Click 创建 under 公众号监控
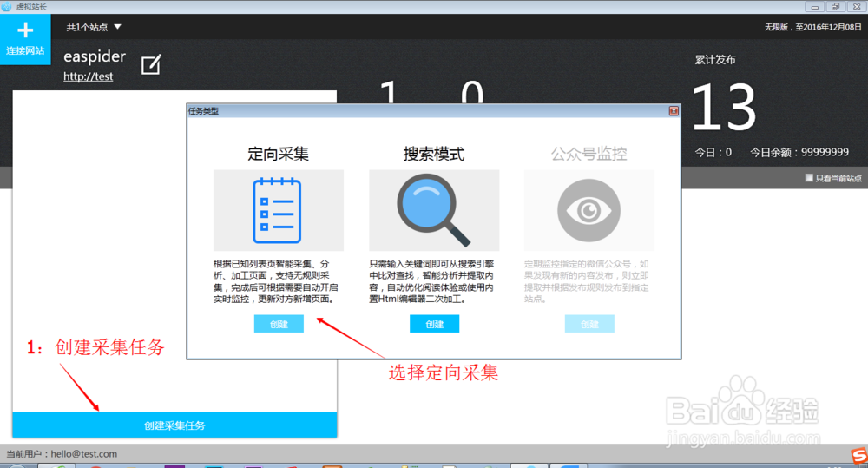The height and width of the screenshot is (468, 868). click(589, 324)
